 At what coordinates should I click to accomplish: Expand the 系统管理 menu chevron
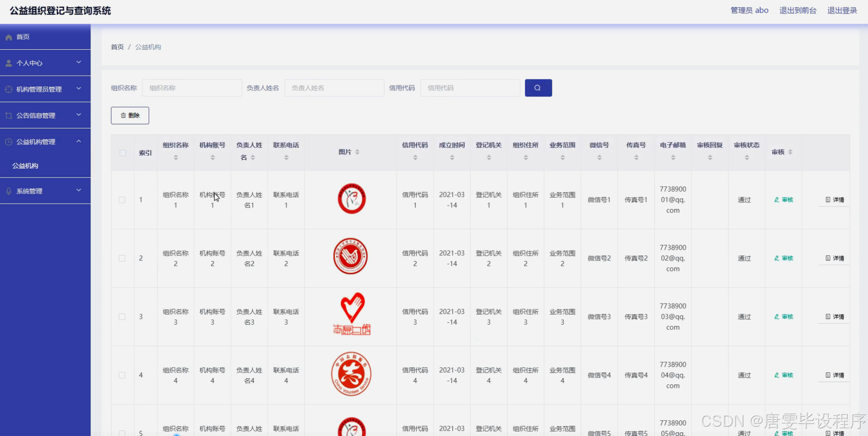(x=79, y=190)
